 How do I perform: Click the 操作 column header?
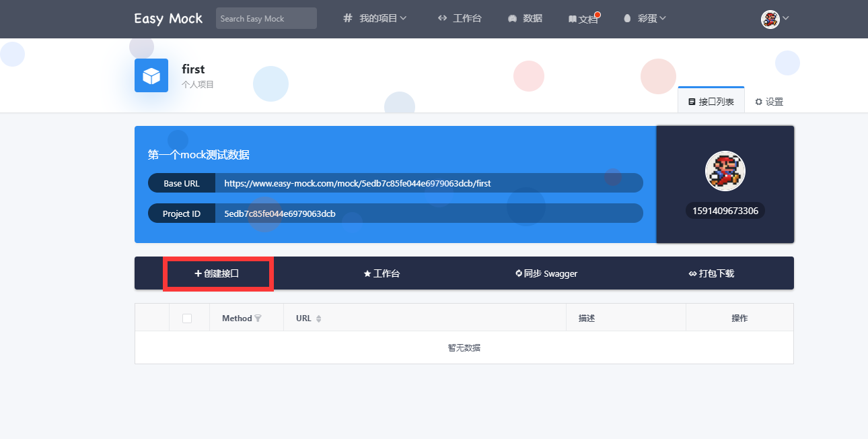739,318
